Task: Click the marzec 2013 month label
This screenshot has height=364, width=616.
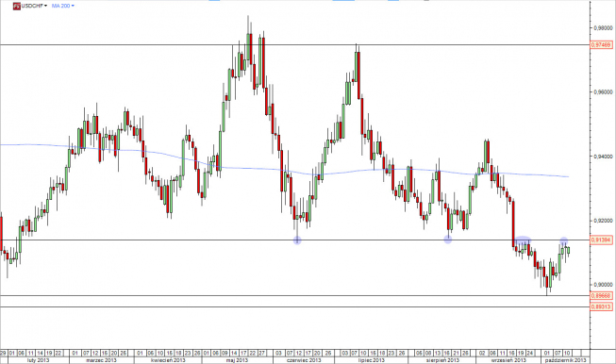Action: 101,359
